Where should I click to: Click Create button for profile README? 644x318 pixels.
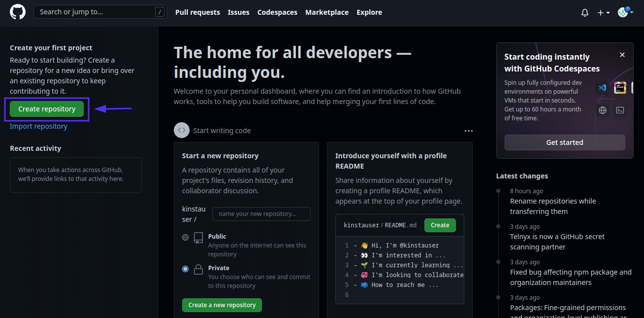[440, 225]
